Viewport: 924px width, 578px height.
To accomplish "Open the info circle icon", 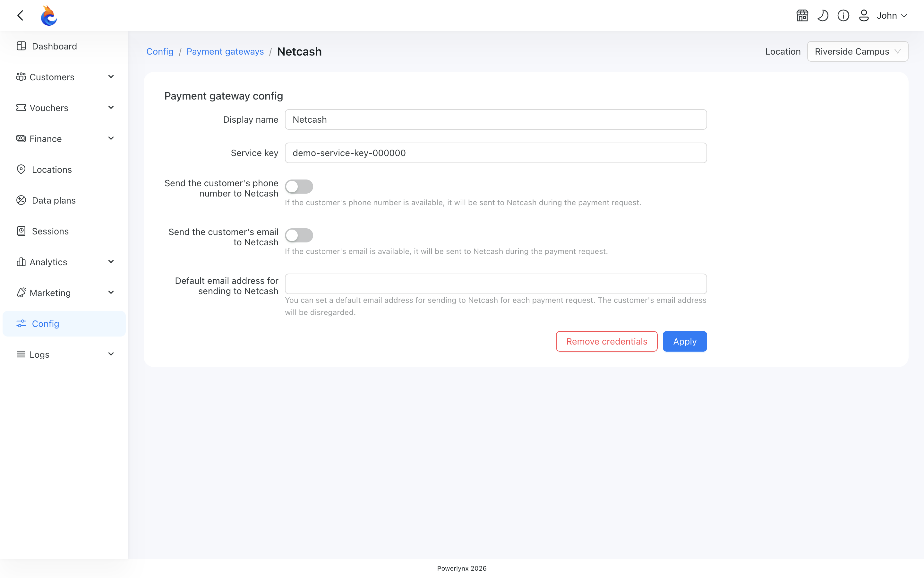I will (843, 15).
